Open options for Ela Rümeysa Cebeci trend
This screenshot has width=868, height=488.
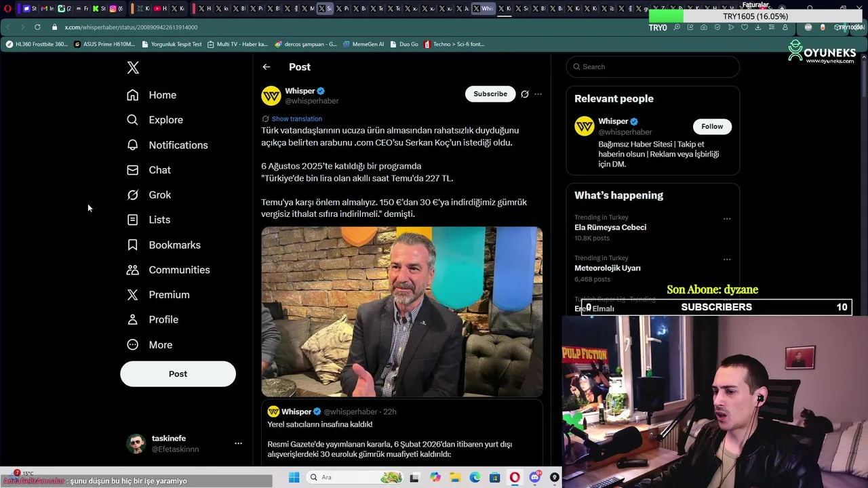(727, 219)
